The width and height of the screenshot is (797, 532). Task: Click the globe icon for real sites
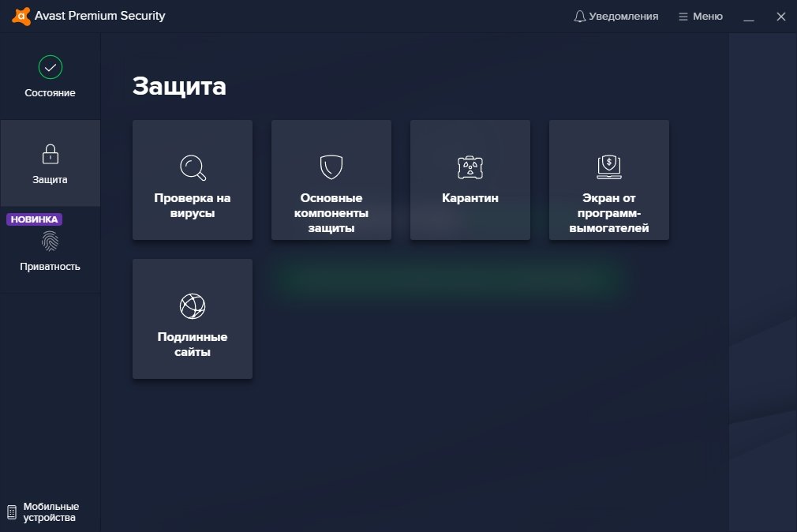pyautogui.click(x=193, y=306)
